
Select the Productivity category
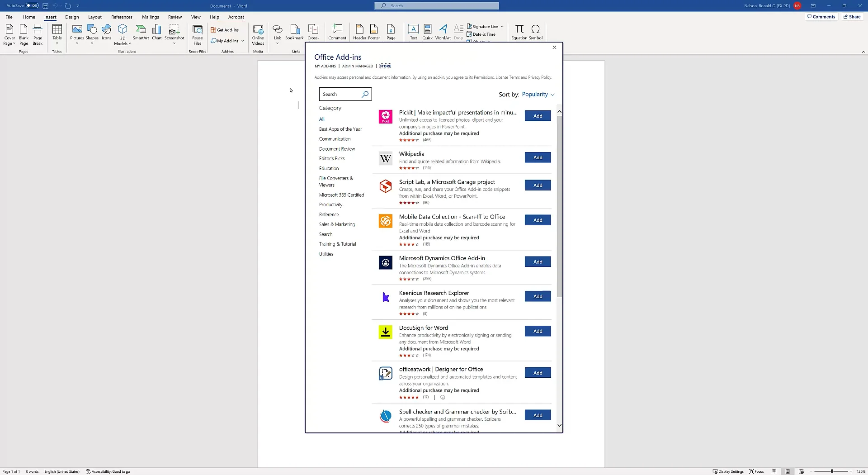click(x=330, y=204)
